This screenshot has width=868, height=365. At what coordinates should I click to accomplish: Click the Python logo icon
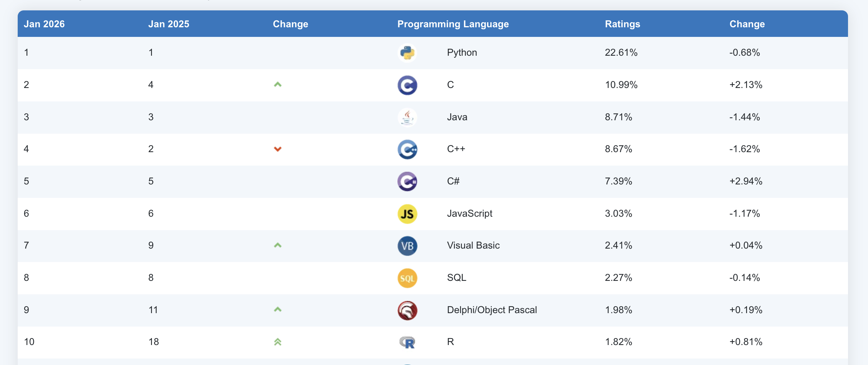(407, 53)
